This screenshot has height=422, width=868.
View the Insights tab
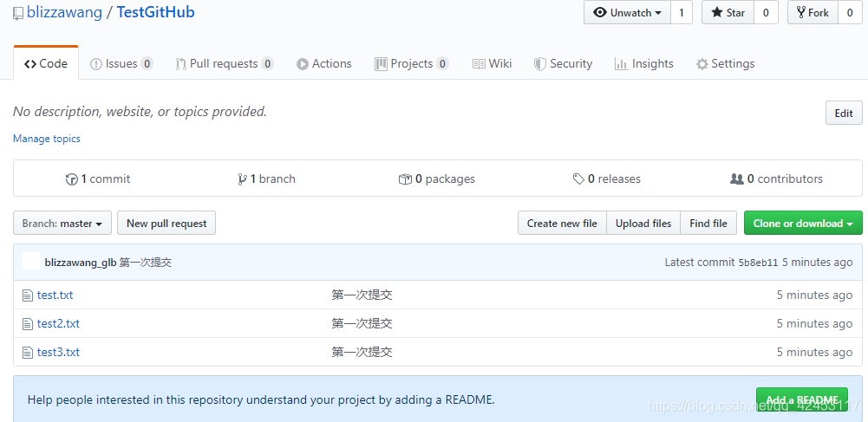[x=643, y=63]
